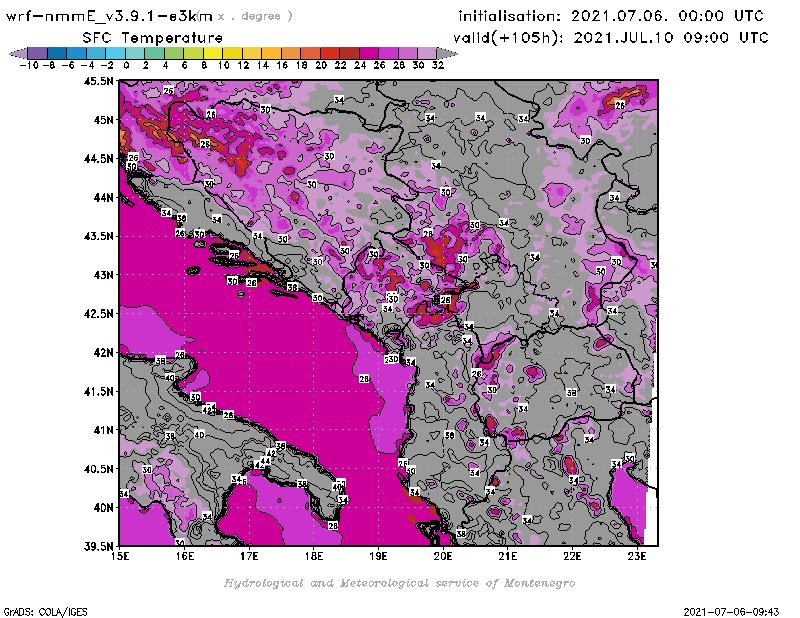Select the '22' legend tick label
This screenshot has height=618, width=800.
[x=340, y=65]
